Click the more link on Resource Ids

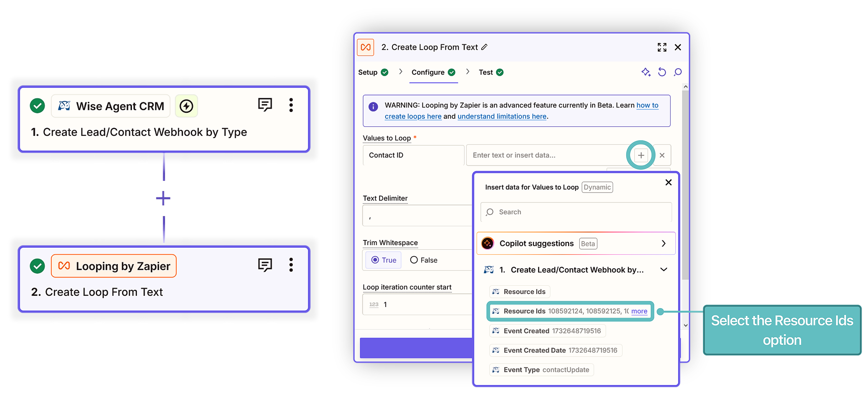639,311
